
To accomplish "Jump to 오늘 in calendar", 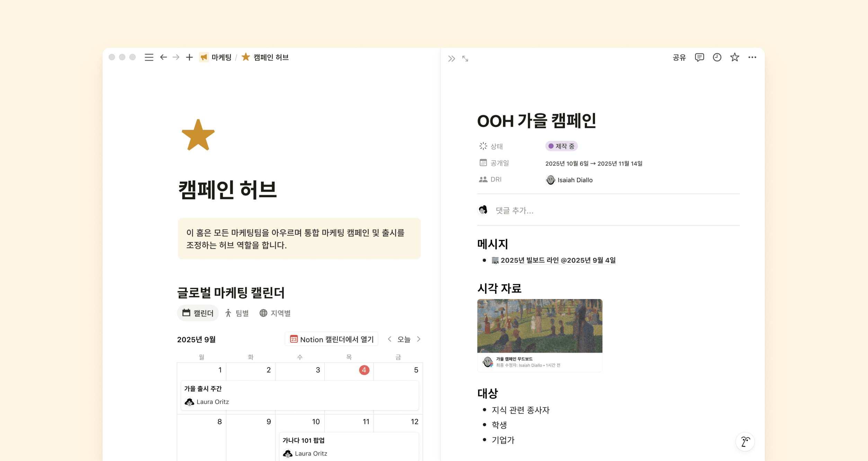I will [404, 339].
